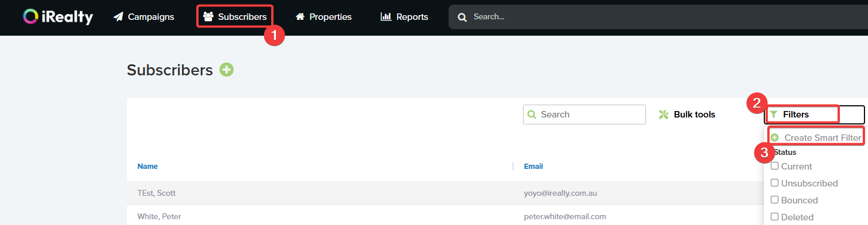Image resolution: width=868 pixels, height=225 pixels.
Task: Open the Campaigns menu
Action: (144, 17)
